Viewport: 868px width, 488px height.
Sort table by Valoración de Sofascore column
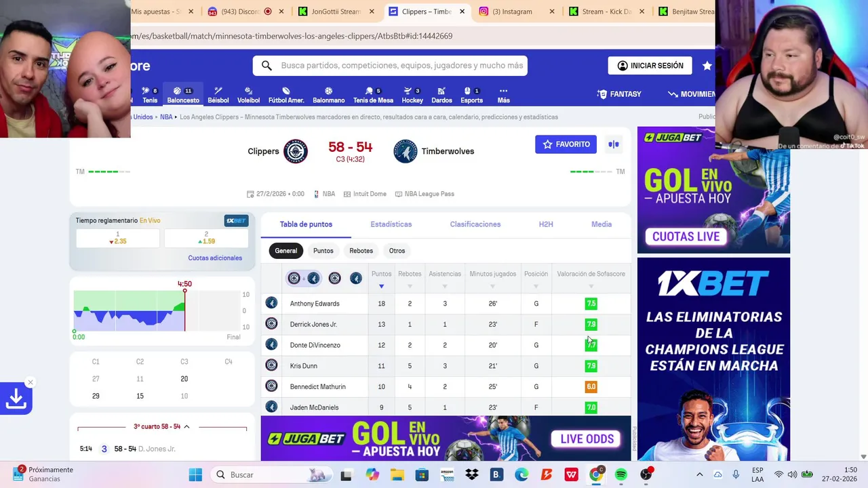click(x=591, y=279)
